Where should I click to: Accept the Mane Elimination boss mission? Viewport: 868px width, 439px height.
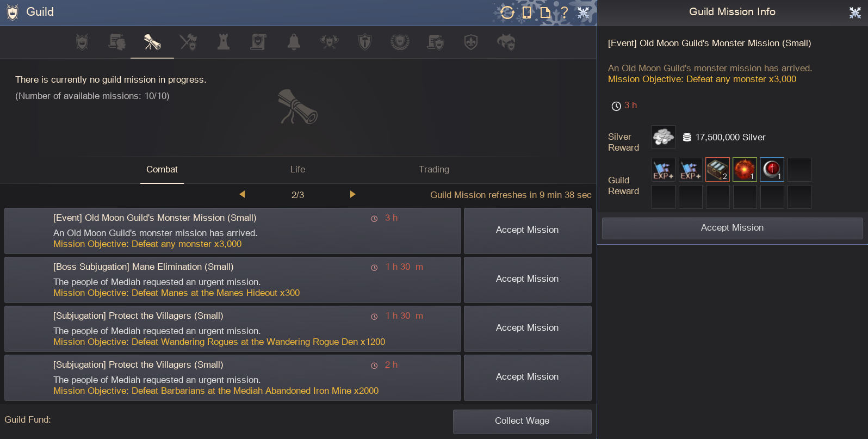(527, 279)
